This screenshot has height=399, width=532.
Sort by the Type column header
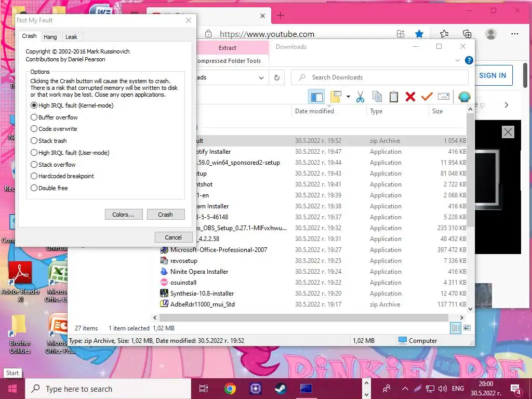[397, 111]
